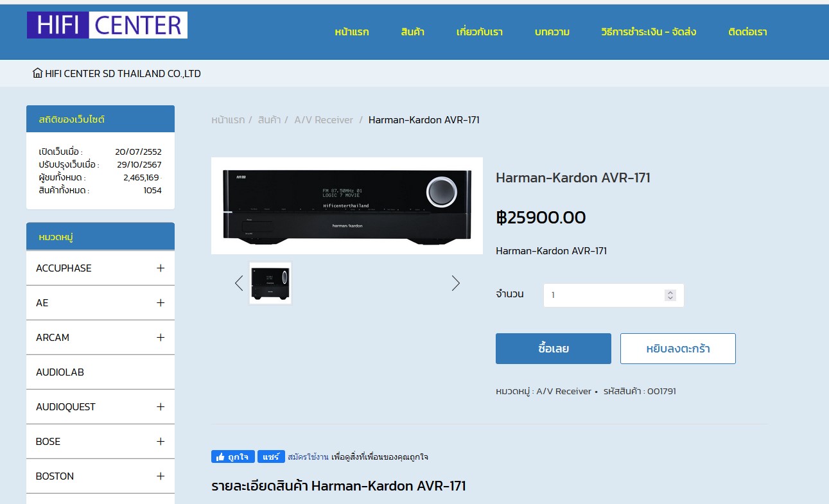
Task: Go to A/V Receiver in the breadcrumb
Action: pyautogui.click(x=324, y=120)
